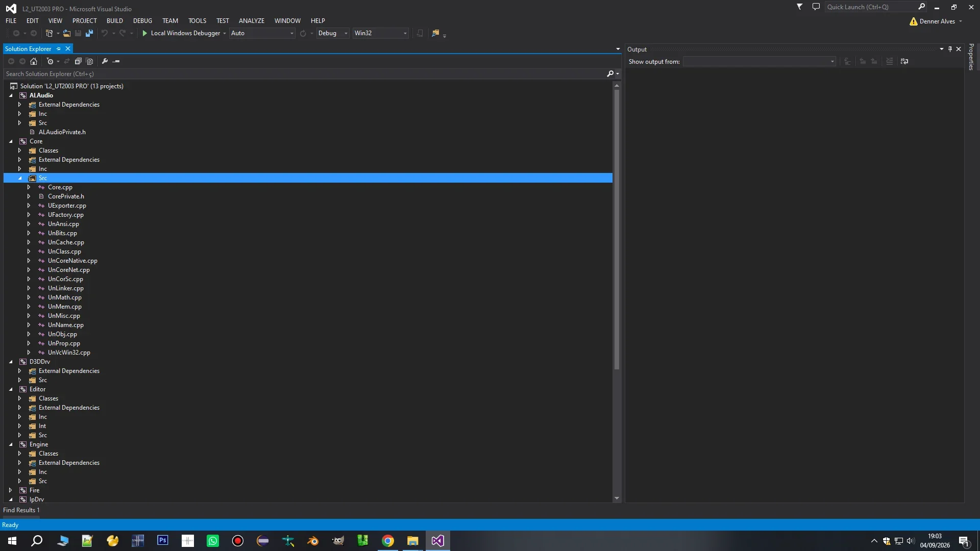
Task: Open the DEBUG menu
Action: [142, 21]
